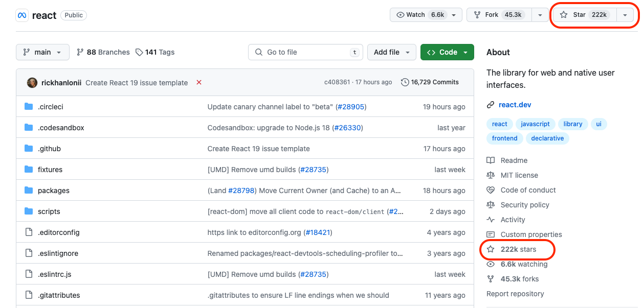Show failed checks via red X icon
This screenshot has height=308, width=644.
click(x=199, y=82)
